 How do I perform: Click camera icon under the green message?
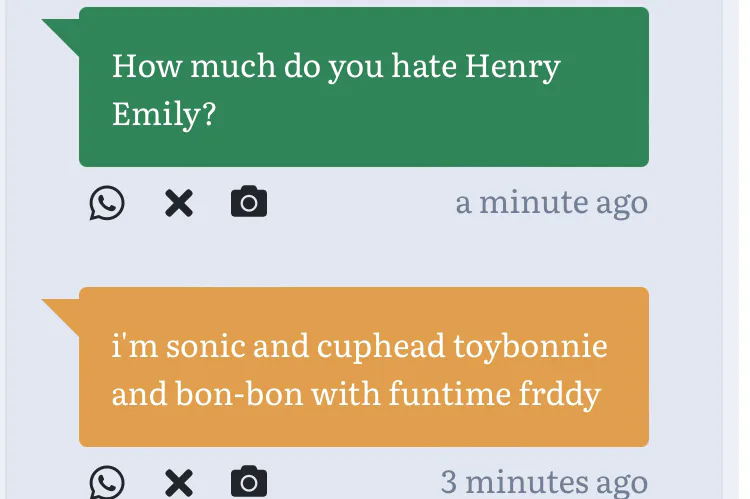point(249,203)
